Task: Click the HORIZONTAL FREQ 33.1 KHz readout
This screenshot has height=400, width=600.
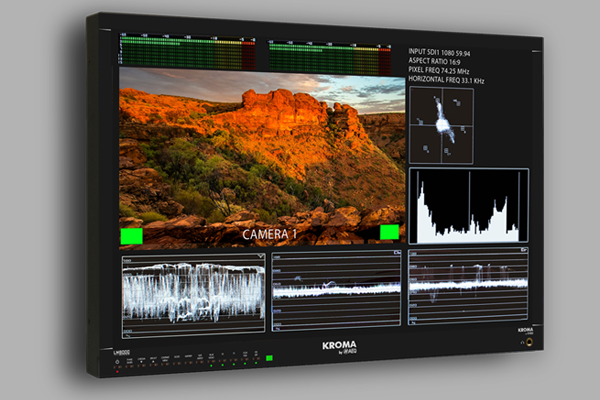Action: point(458,80)
